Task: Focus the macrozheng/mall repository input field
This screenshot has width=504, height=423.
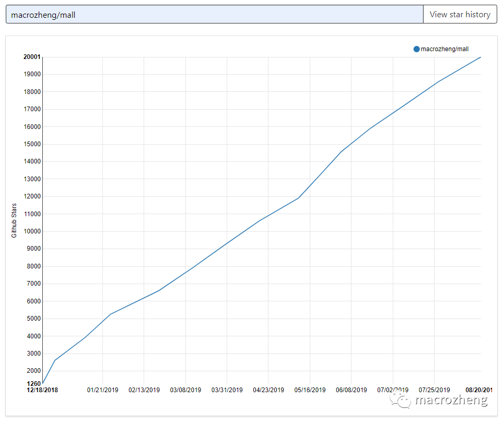Action: 214,14
